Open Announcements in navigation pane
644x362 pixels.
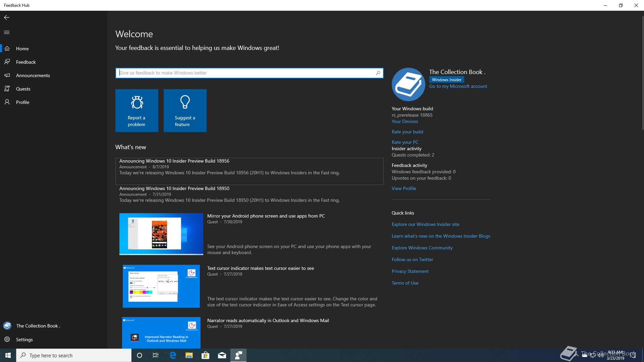pos(54,75)
